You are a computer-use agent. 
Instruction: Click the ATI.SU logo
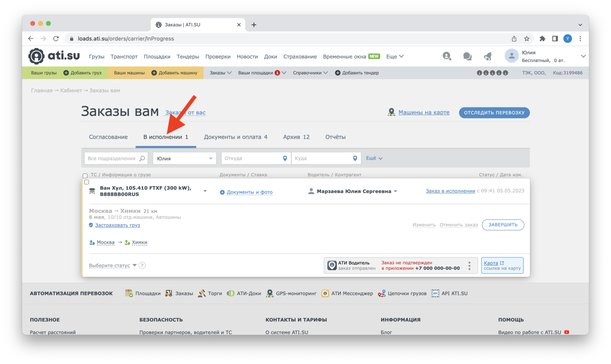click(x=54, y=56)
